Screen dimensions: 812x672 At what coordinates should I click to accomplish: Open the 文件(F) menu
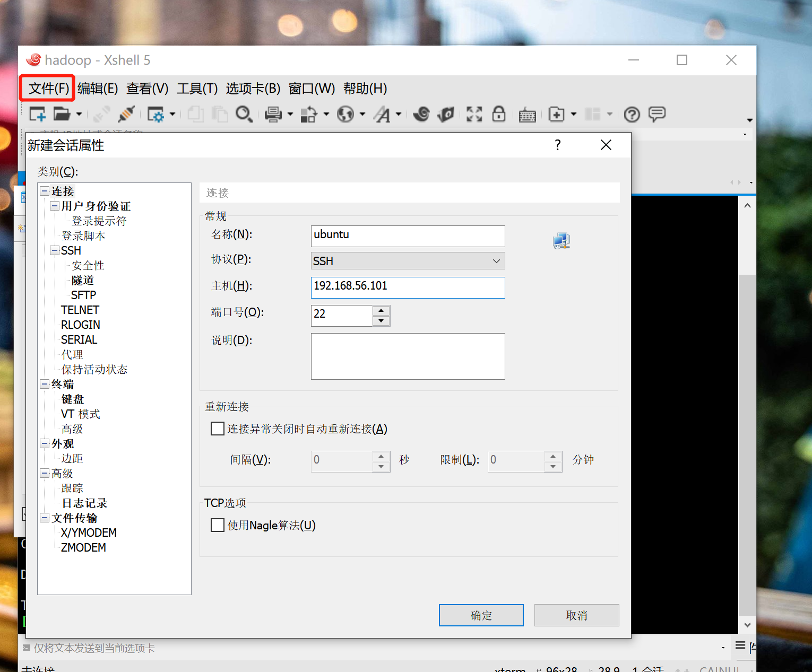49,89
